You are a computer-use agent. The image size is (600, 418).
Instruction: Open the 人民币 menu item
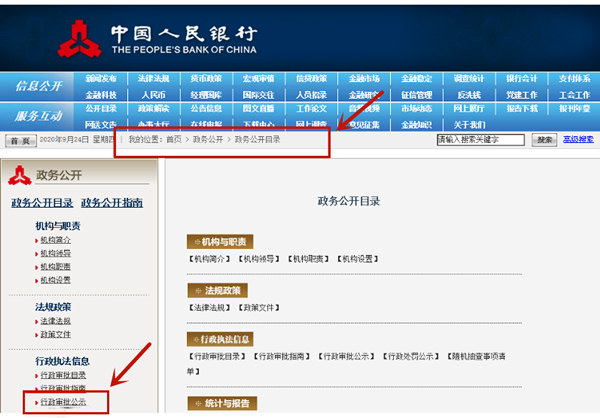point(153,95)
